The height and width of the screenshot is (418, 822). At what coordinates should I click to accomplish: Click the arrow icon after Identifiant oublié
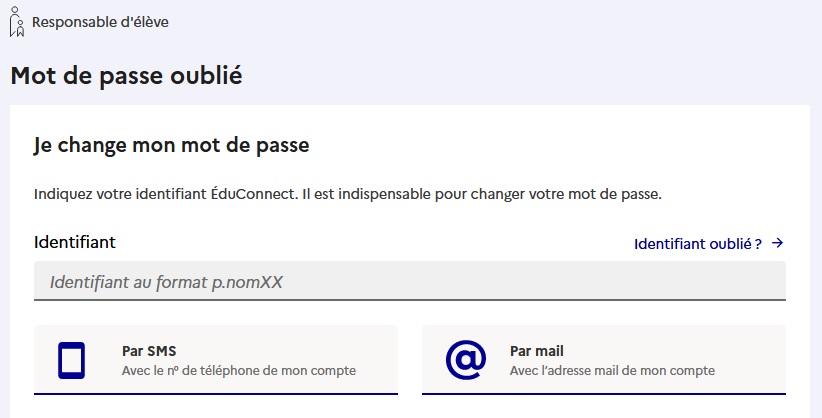778,243
